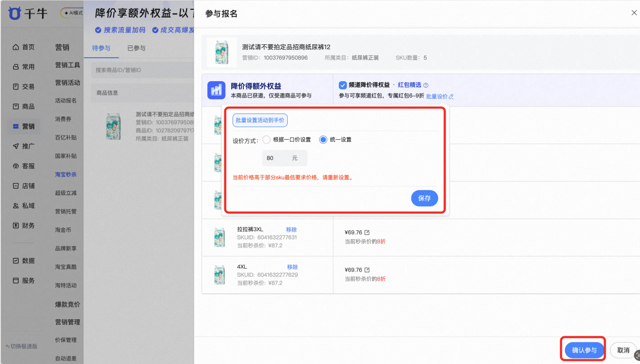This screenshot has height=364, width=640.
Task: Click SKUID 6041632277631 text
Action: (267, 237)
